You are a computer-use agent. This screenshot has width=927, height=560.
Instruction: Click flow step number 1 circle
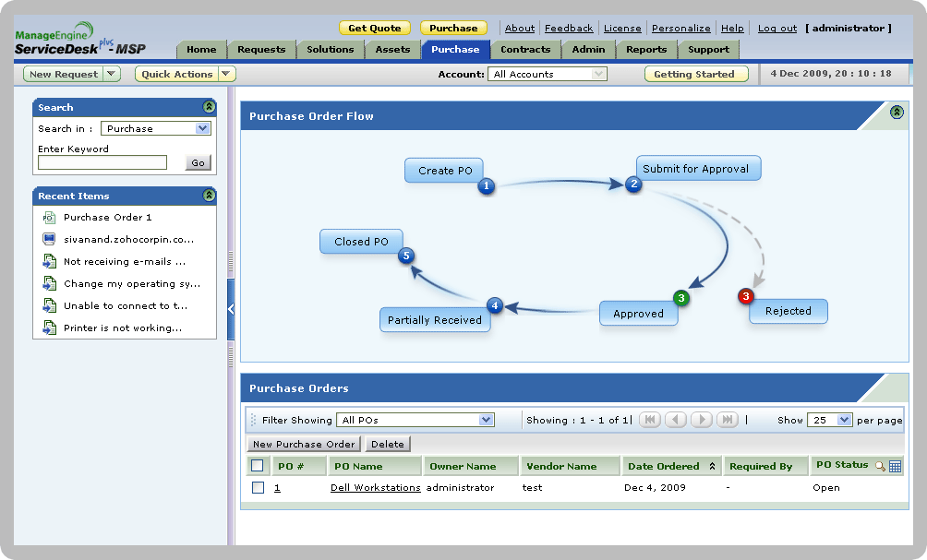(486, 186)
